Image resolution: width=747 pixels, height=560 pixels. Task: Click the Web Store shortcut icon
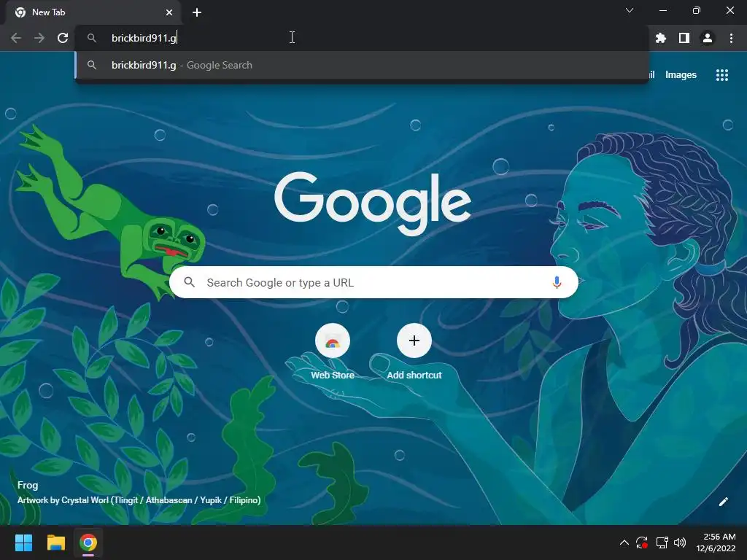coord(333,341)
